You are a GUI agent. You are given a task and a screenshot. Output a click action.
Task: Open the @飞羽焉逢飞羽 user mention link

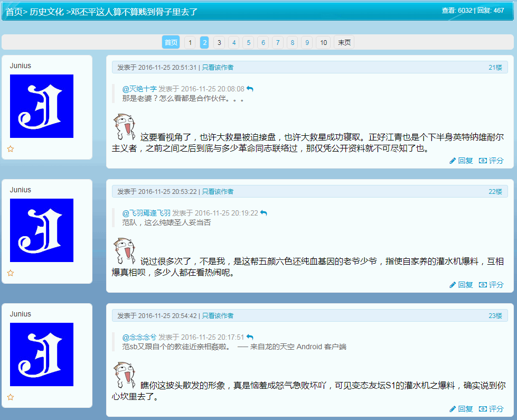tap(146, 213)
